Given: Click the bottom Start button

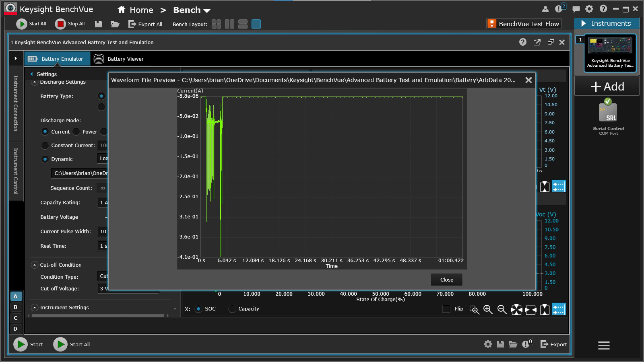Looking at the screenshot, I should point(28,344).
